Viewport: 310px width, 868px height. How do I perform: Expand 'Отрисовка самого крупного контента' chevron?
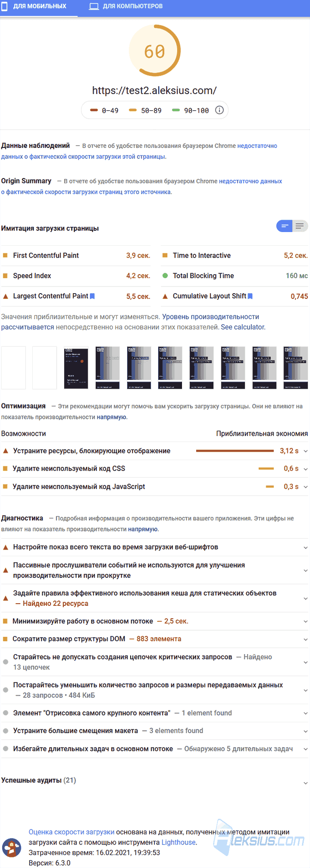(305, 713)
